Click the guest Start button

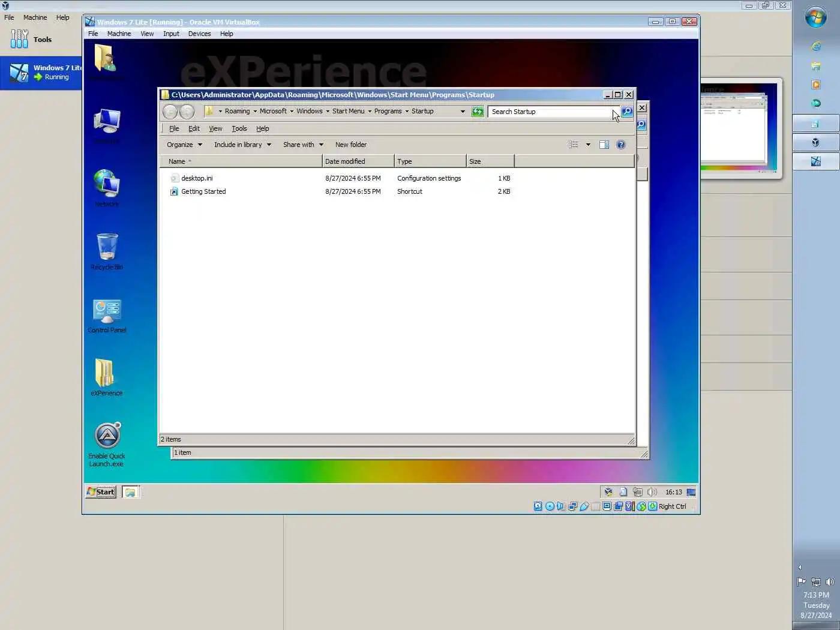coord(101,492)
